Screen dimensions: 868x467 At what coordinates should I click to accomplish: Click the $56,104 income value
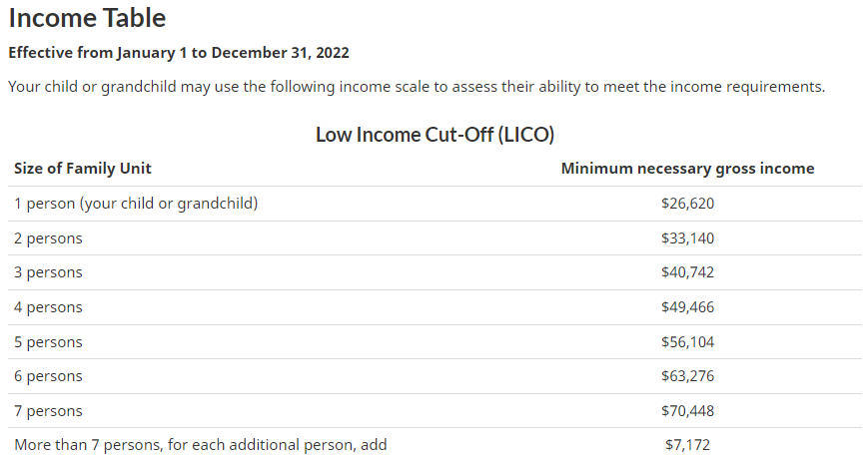tap(687, 342)
